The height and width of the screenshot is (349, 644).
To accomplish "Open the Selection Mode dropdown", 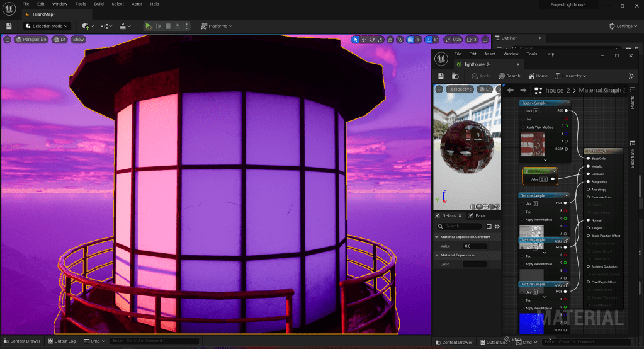I will tap(47, 26).
